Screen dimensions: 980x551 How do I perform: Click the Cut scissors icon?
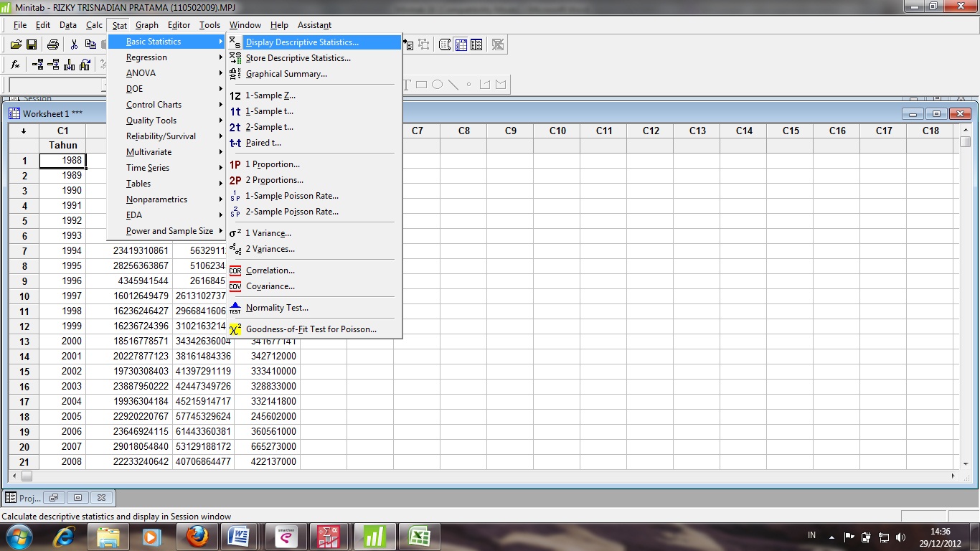tap(74, 44)
